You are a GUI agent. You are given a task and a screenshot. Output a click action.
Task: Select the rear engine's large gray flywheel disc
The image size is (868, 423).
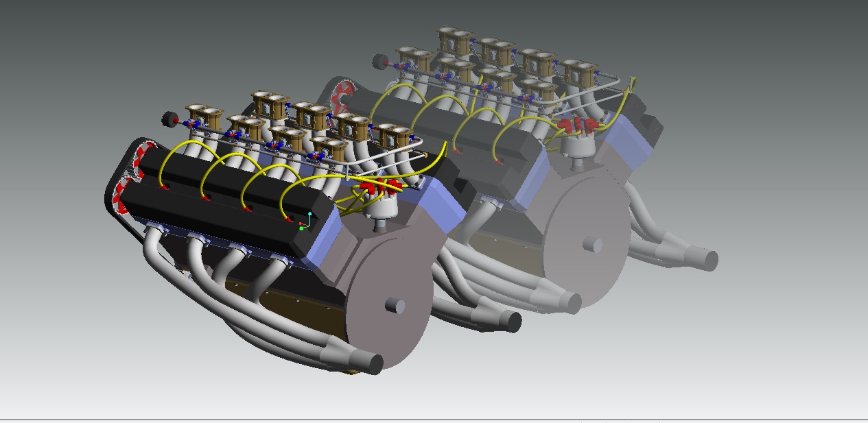[585, 241]
